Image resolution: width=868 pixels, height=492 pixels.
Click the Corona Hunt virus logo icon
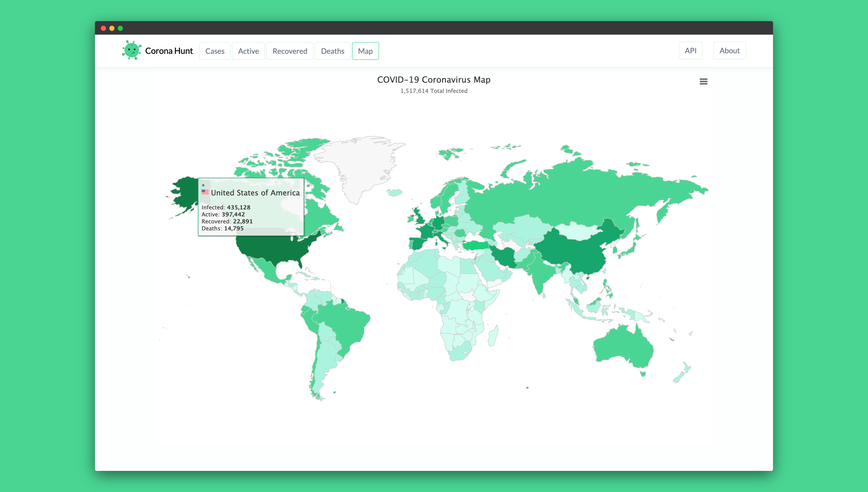(131, 50)
